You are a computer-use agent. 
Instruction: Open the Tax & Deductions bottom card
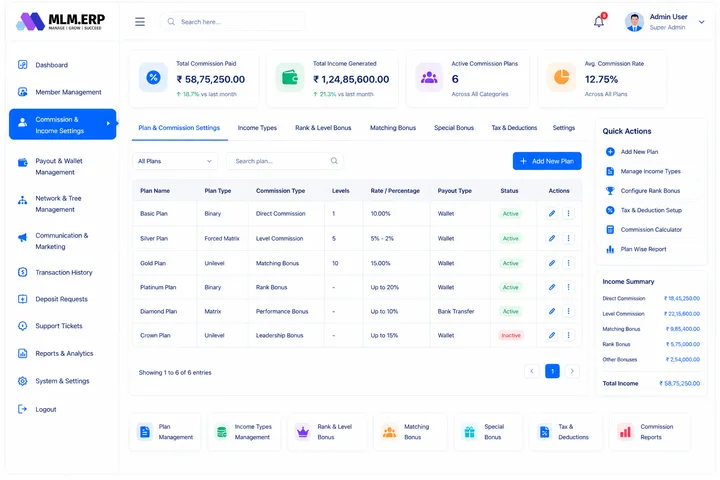pos(566,432)
